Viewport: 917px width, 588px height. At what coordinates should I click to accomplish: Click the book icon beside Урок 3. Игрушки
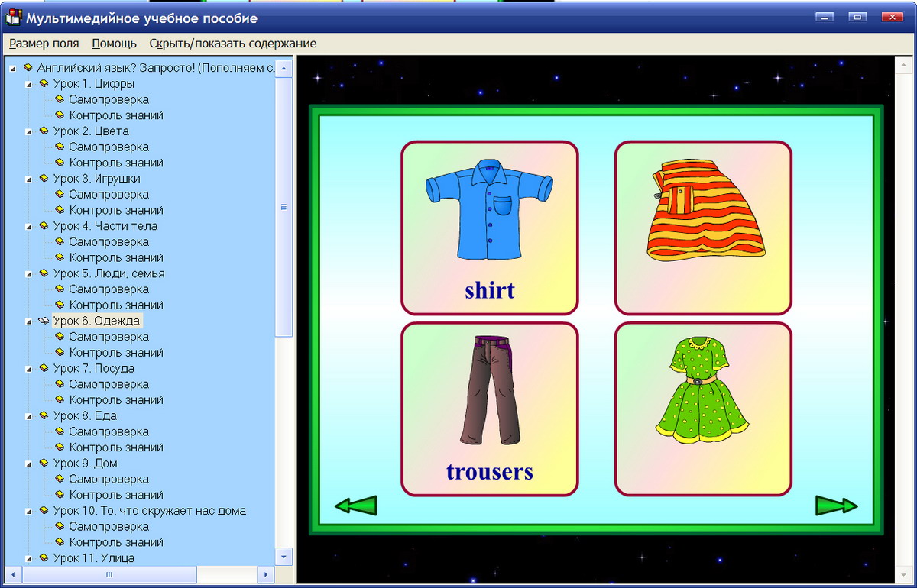click(x=44, y=179)
